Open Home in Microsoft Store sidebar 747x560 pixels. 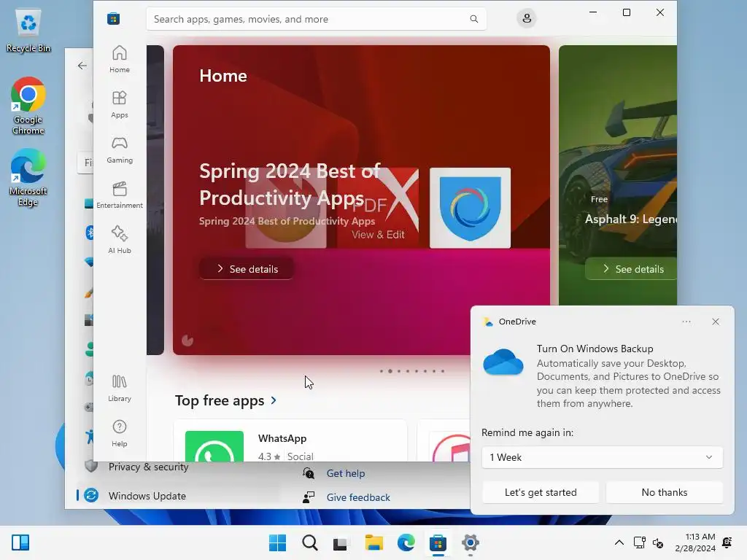tap(119, 59)
